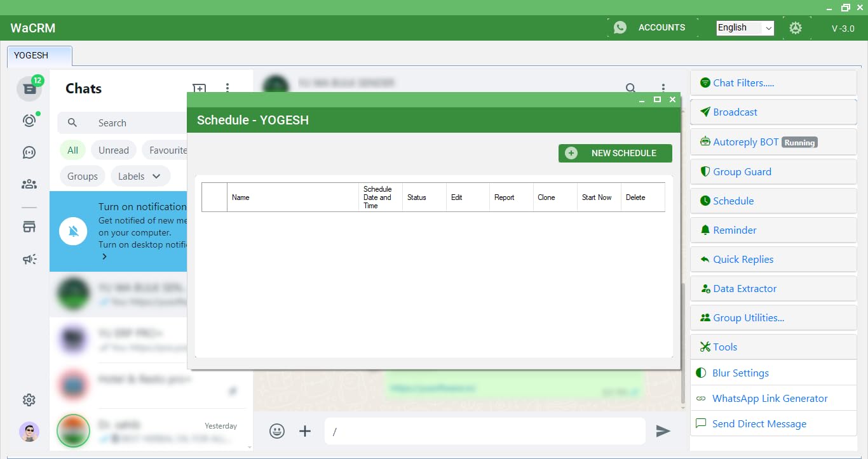Click the Edit column header
This screenshot has height=459, width=868.
(x=468, y=197)
